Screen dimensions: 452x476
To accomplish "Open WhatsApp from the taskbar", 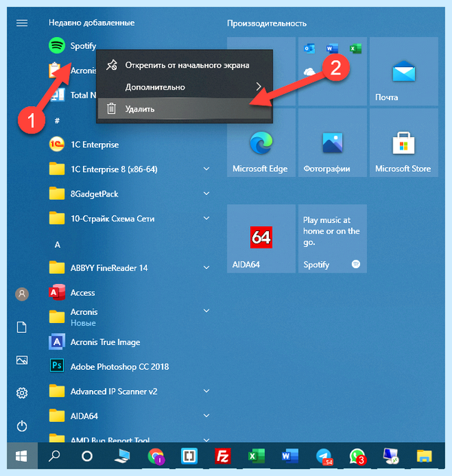I will point(357,456).
